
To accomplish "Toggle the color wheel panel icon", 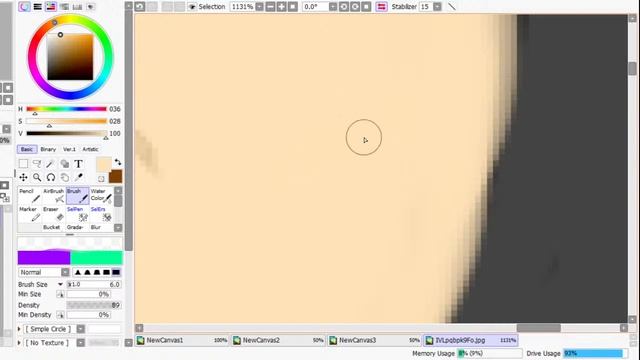I will 24,7.
